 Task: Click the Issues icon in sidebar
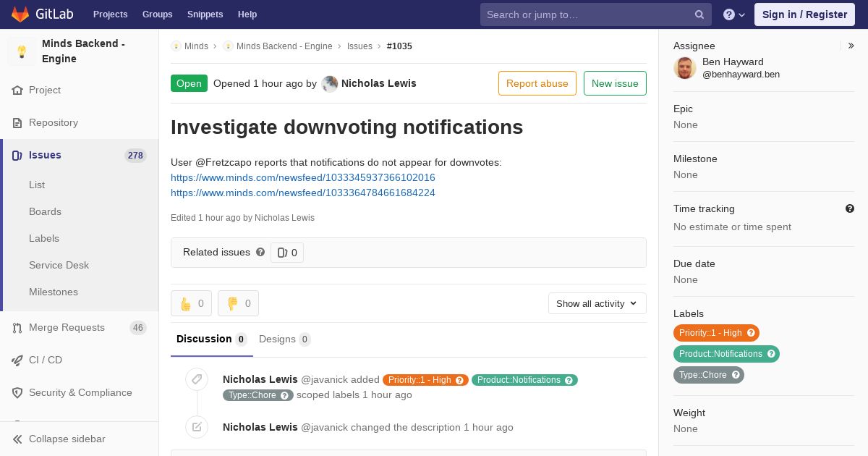coord(17,156)
